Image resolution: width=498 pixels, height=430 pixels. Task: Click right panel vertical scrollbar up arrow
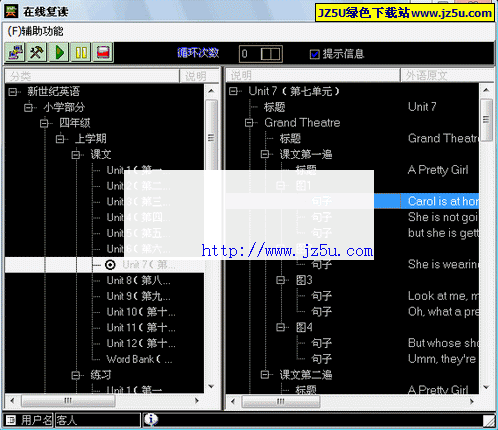(x=486, y=90)
